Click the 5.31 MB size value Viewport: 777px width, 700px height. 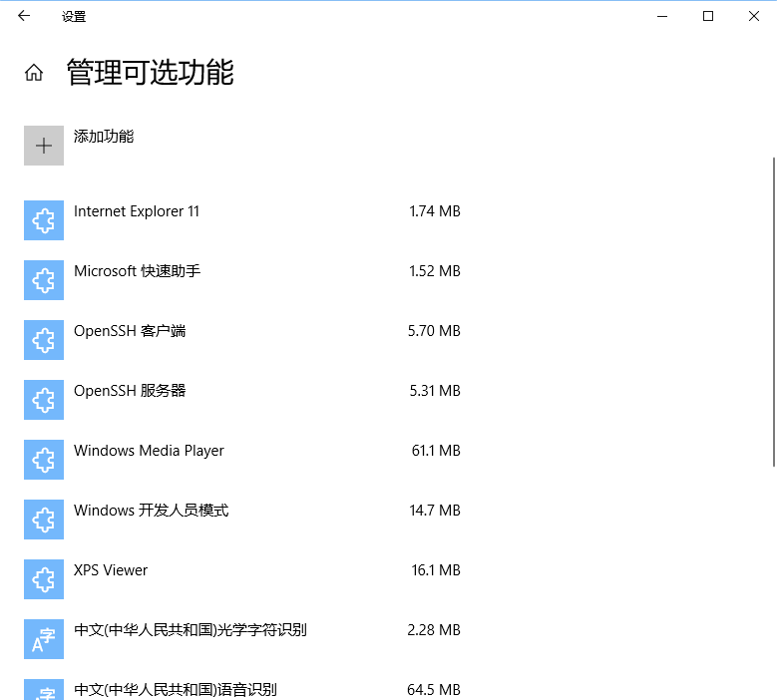tap(435, 391)
